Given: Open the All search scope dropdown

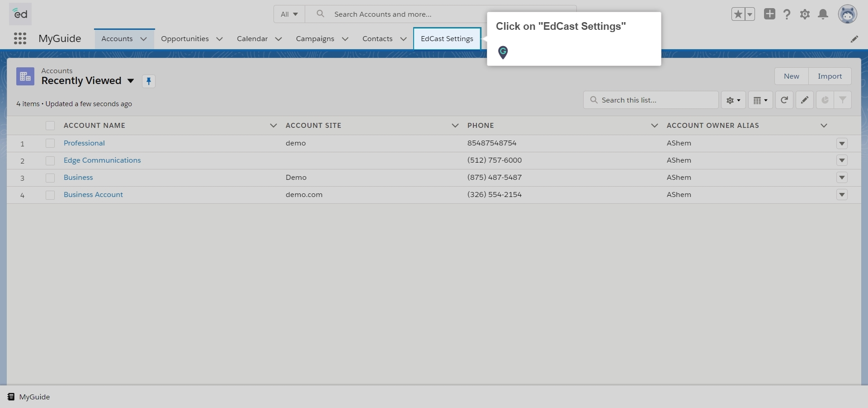Looking at the screenshot, I should tap(289, 14).
